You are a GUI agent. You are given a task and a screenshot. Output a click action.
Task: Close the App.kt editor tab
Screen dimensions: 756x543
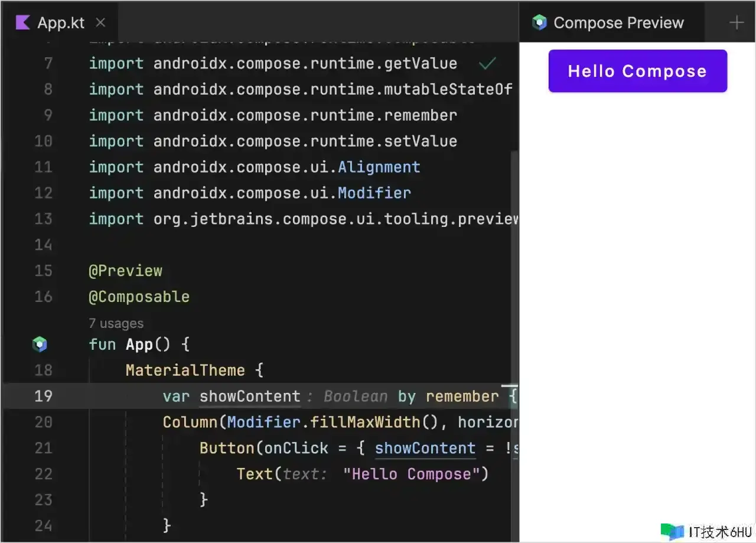click(x=100, y=23)
